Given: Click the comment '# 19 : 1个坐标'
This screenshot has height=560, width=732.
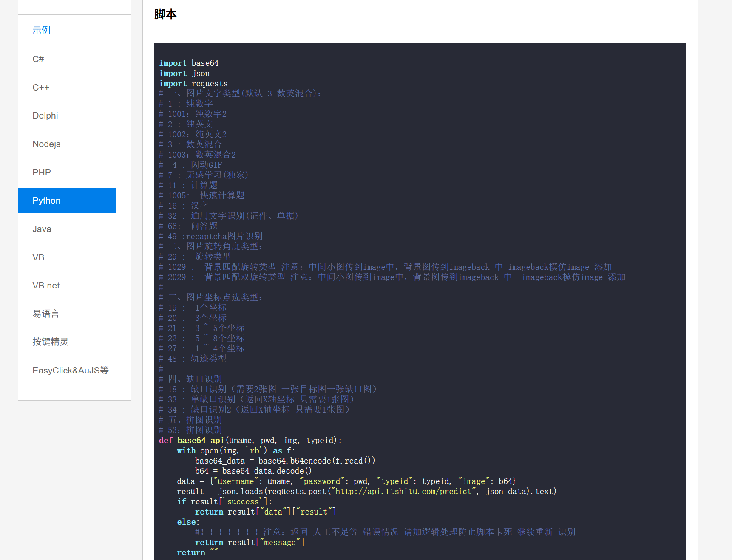Looking at the screenshot, I should [193, 308].
